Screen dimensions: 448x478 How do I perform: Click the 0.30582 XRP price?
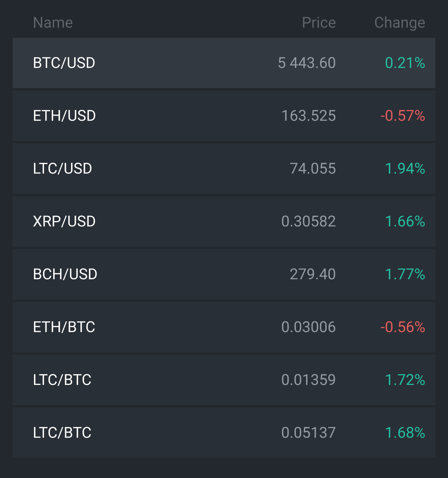309,221
